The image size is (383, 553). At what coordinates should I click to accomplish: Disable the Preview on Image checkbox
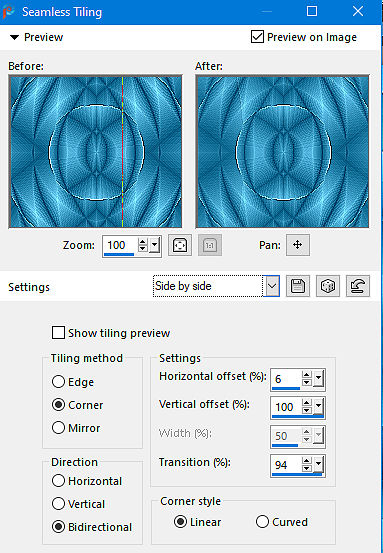click(x=257, y=37)
